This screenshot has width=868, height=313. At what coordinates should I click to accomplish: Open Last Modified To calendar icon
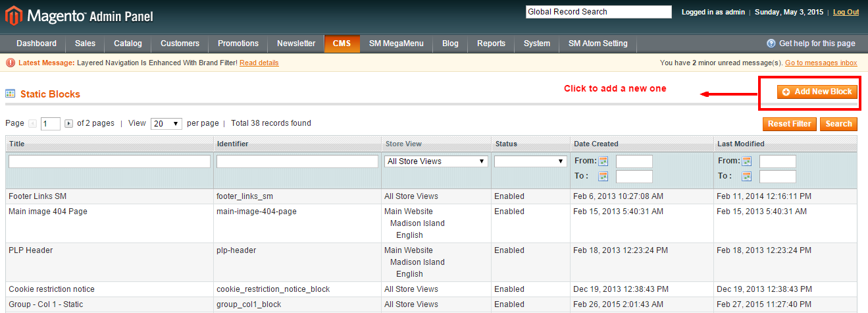[746, 176]
